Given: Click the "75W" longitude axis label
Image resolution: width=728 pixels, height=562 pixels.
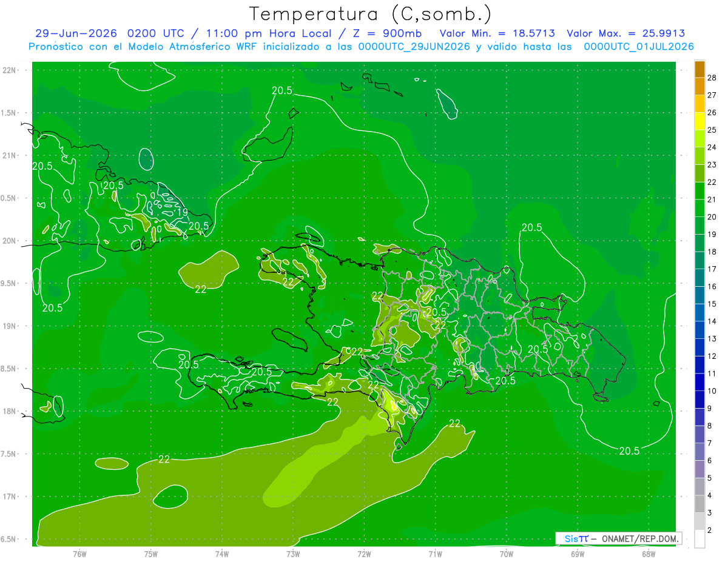Looking at the screenshot, I should click(x=151, y=553).
